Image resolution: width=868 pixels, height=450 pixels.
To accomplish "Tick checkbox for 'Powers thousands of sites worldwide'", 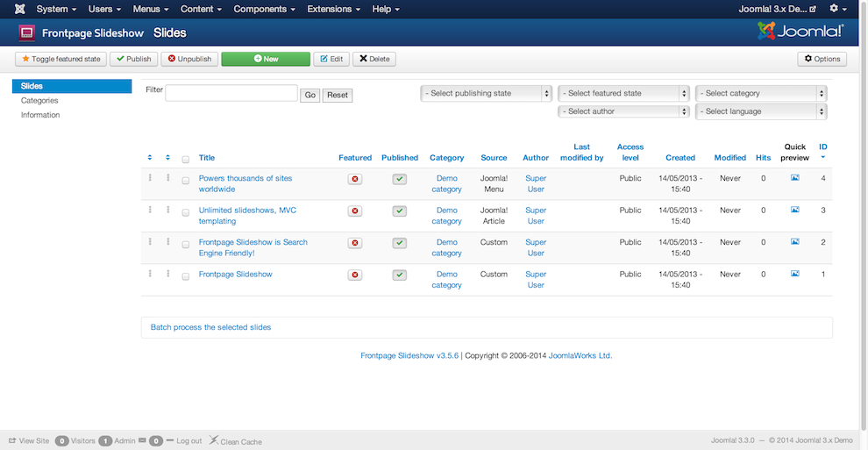I will pos(186,181).
